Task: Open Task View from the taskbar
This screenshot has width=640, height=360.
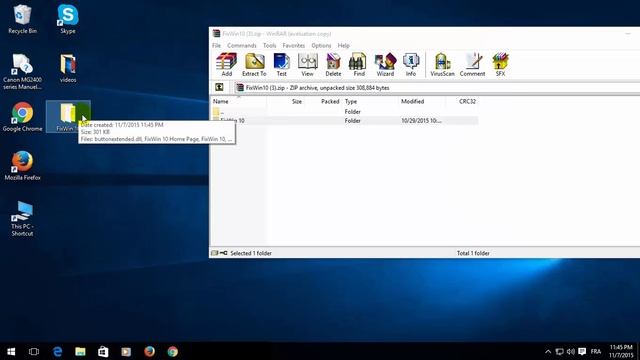Action: [x=34, y=351]
